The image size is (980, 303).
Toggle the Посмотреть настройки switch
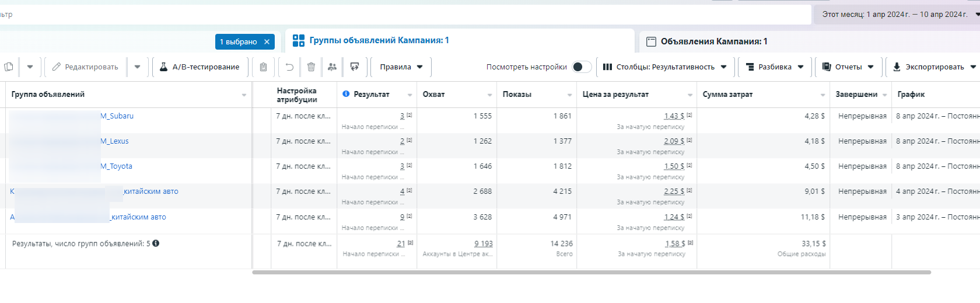click(x=581, y=67)
